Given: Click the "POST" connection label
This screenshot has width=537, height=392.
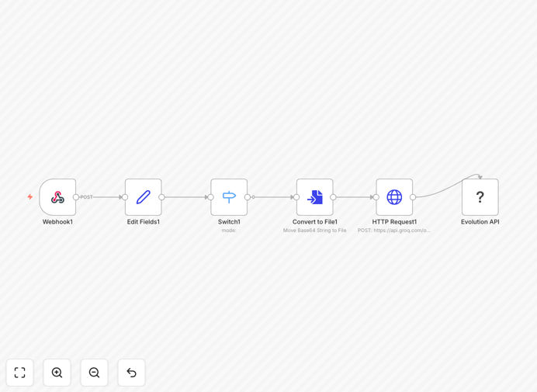Looking at the screenshot, I should 86,197.
